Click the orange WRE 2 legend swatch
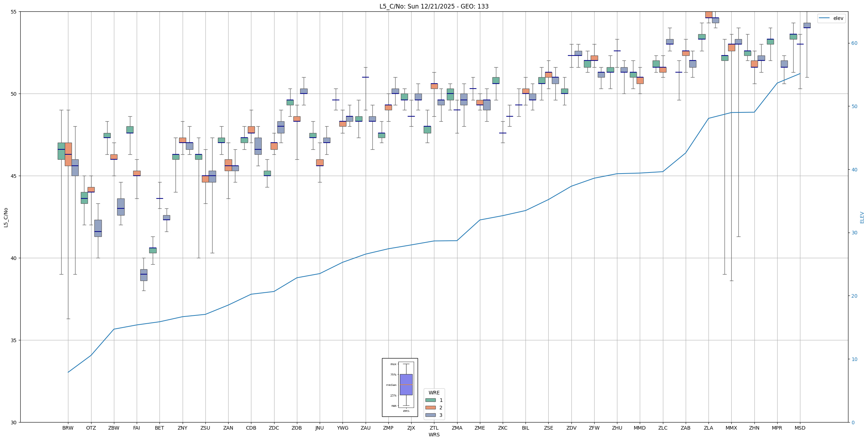The height and width of the screenshot is (441, 868). click(x=430, y=408)
